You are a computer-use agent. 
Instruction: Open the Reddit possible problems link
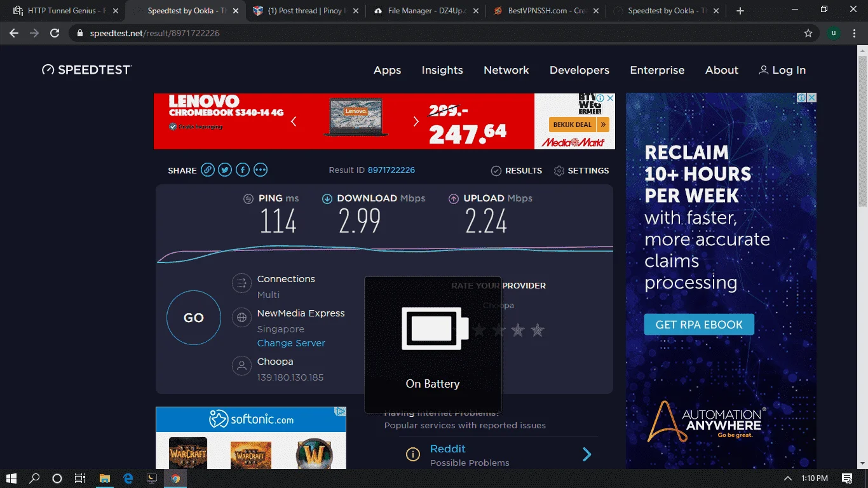point(447,449)
